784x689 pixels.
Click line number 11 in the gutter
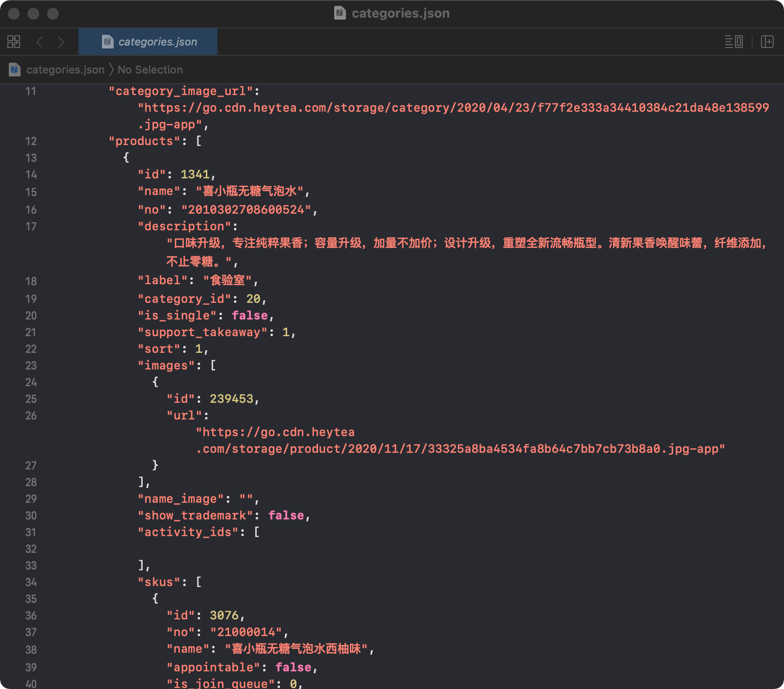coord(31,91)
